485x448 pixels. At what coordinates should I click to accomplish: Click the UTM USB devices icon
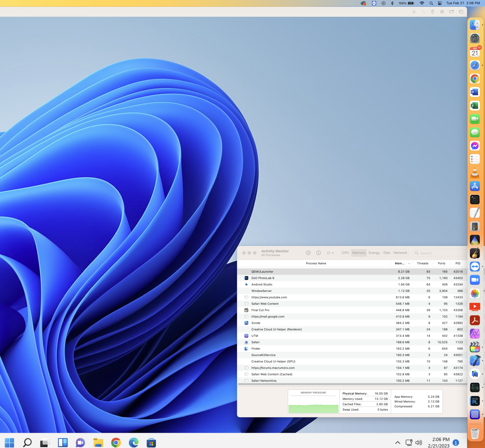(x=432, y=12)
